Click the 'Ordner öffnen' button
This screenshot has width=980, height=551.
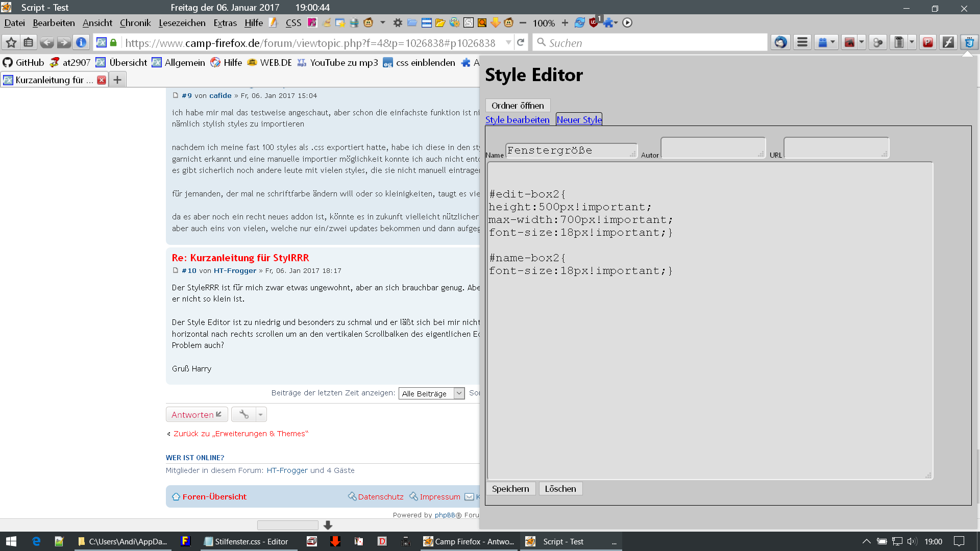518,106
